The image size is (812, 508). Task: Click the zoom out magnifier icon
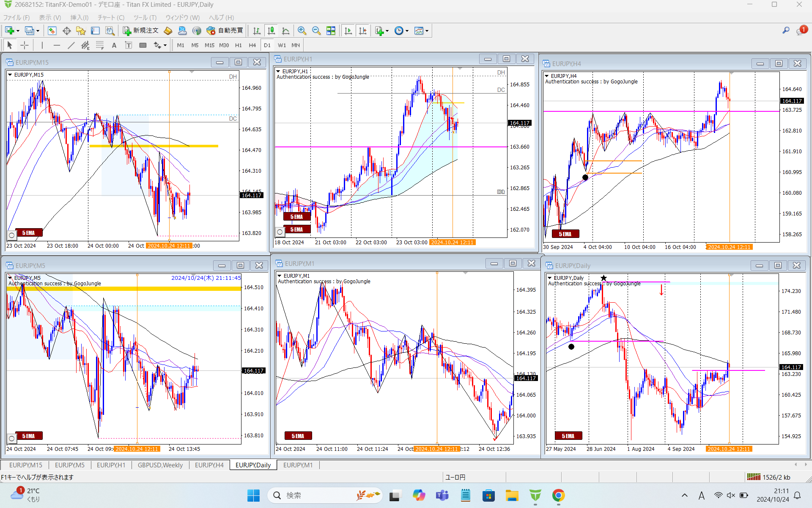[316, 30]
